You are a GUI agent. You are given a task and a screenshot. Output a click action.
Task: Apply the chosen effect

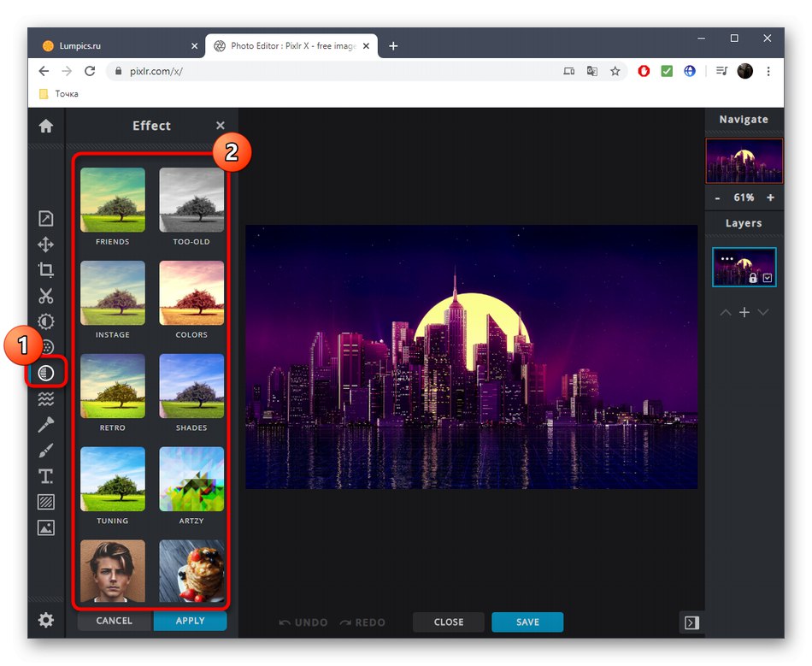pyautogui.click(x=190, y=621)
